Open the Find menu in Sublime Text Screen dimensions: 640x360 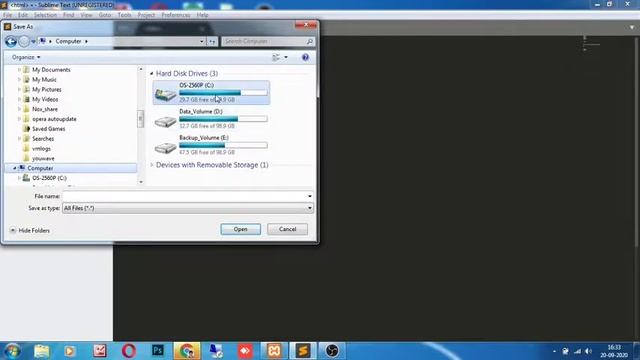point(69,15)
